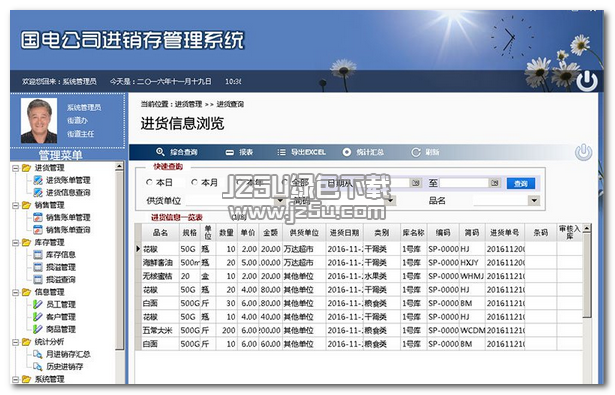Open the 品名 dropdown arrow
This screenshot has width=615, height=395.
[x=533, y=201]
